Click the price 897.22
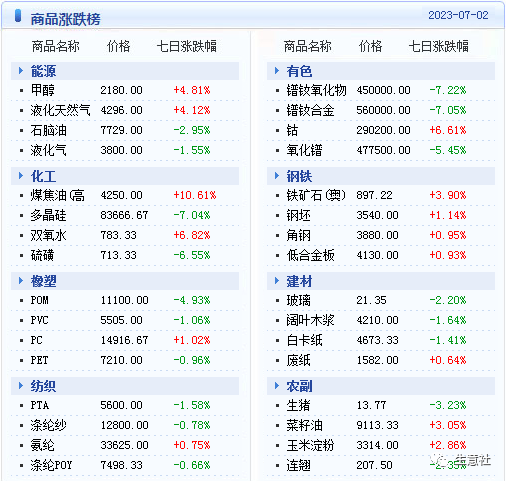 374,195
